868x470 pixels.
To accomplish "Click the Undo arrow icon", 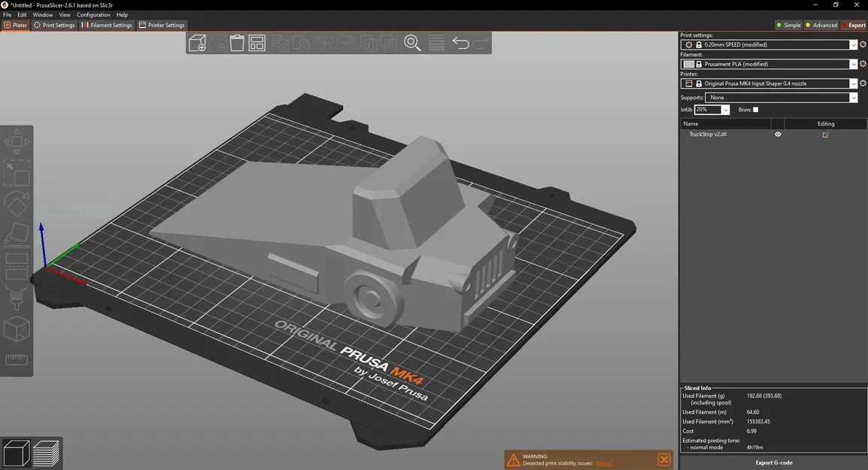I will 460,43.
